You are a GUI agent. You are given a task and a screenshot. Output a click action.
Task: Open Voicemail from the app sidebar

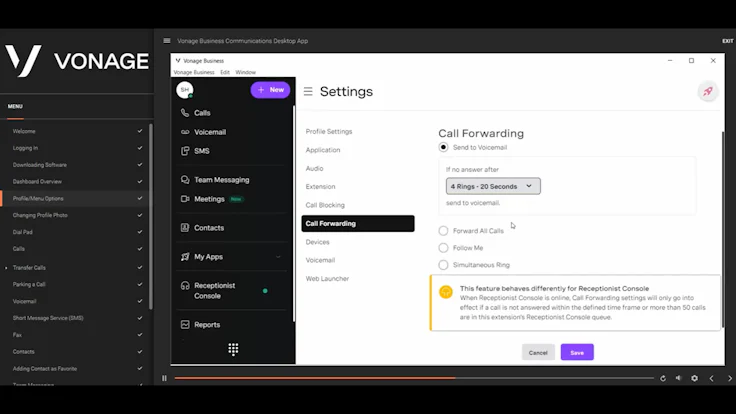[210, 132]
